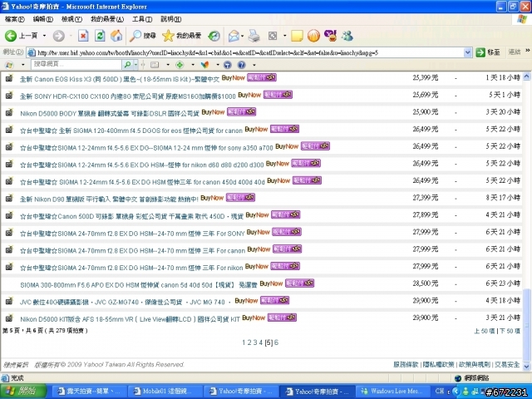
Task: Click the MSN butterfly icon
Action: click(204, 65)
